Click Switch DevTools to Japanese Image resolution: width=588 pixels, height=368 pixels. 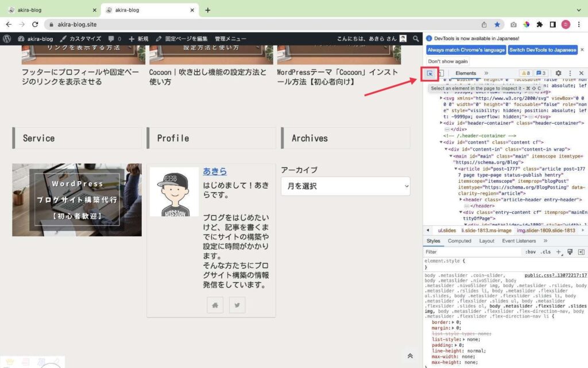tap(543, 50)
